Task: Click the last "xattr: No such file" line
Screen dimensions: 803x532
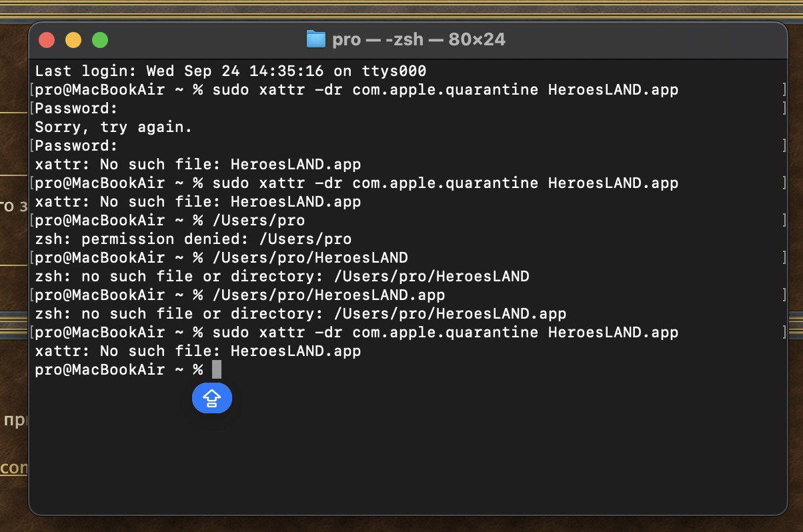Action: pos(197,351)
